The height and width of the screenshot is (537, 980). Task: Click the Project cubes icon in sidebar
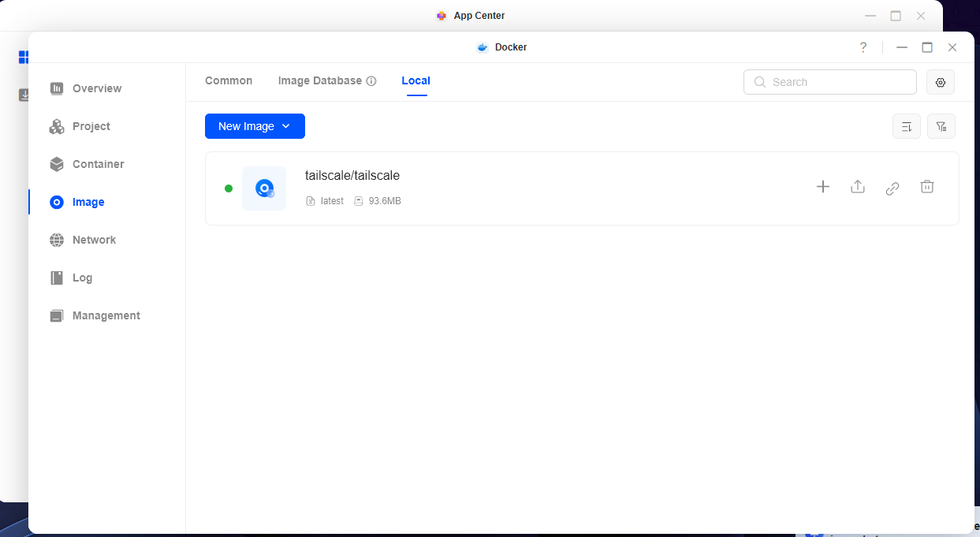click(57, 126)
